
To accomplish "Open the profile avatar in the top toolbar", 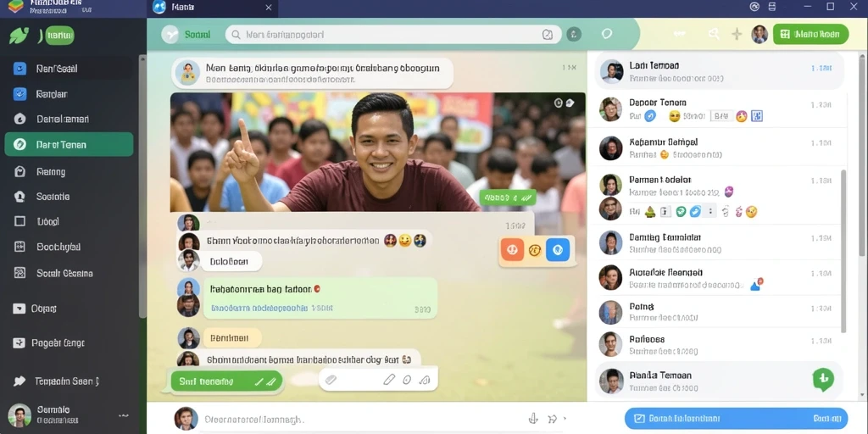I will tap(759, 34).
